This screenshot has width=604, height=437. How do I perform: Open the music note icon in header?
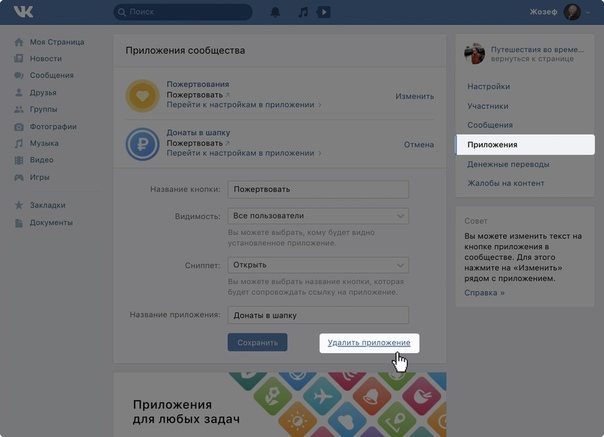coord(303,12)
